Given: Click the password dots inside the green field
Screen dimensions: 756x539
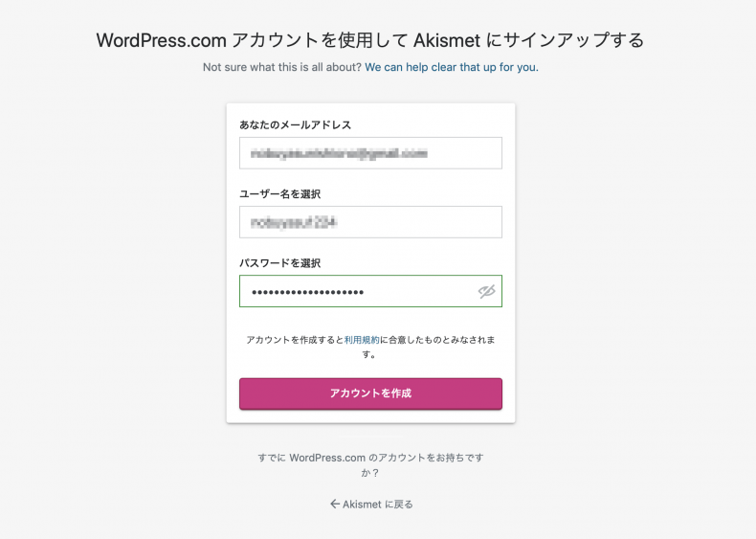Looking at the screenshot, I should pyautogui.click(x=307, y=292).
